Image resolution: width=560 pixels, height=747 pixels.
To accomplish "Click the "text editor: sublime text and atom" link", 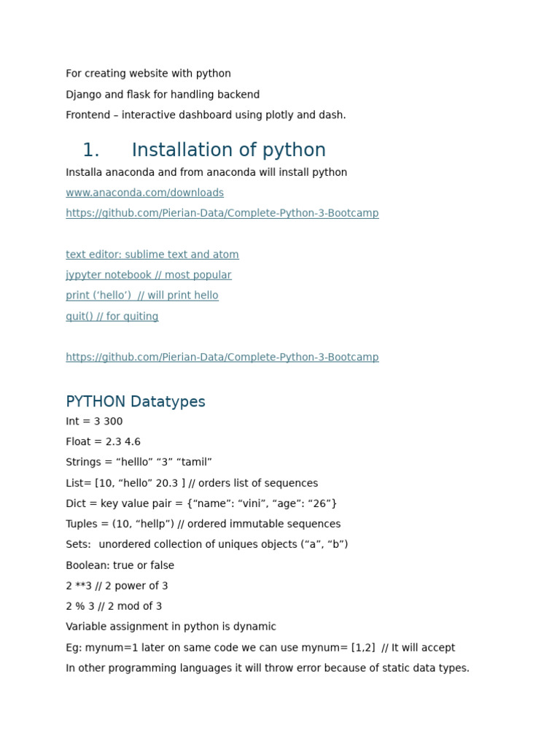I will tap(152, 255).
